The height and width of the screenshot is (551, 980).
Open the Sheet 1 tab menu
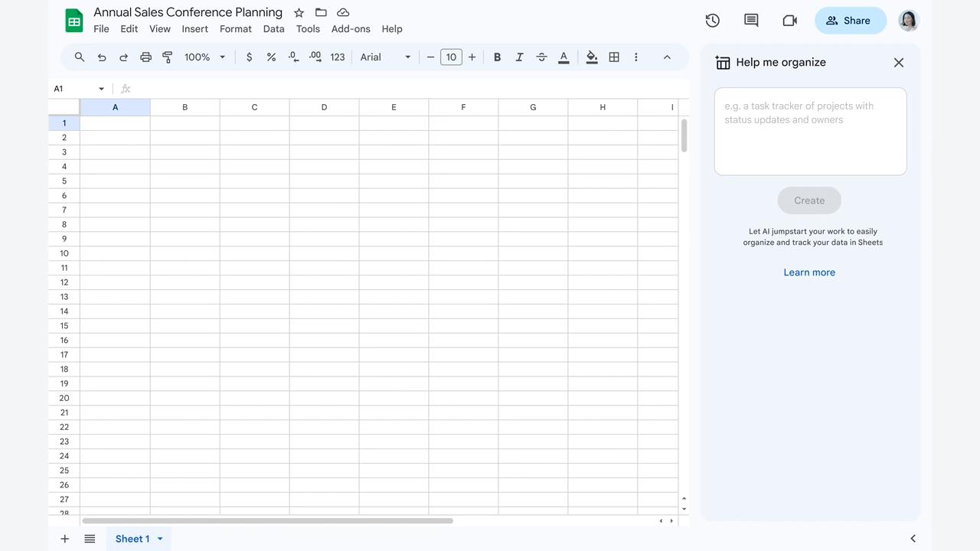[x=161, y=539]
